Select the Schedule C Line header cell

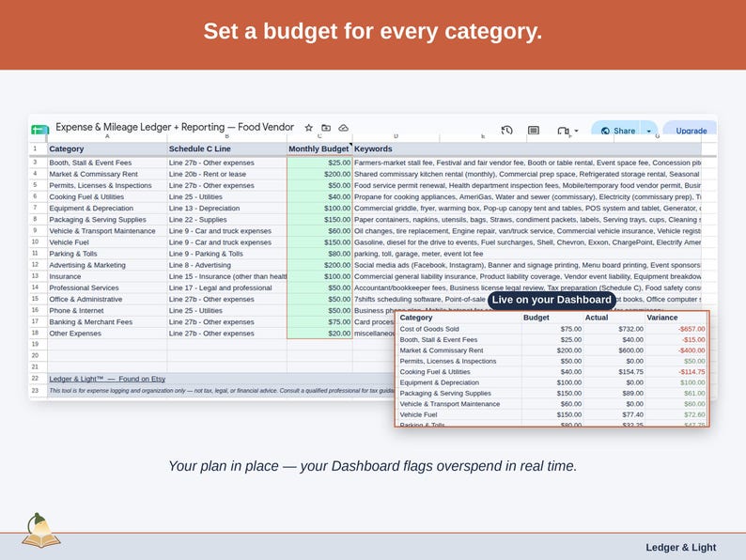coord(227,148)
